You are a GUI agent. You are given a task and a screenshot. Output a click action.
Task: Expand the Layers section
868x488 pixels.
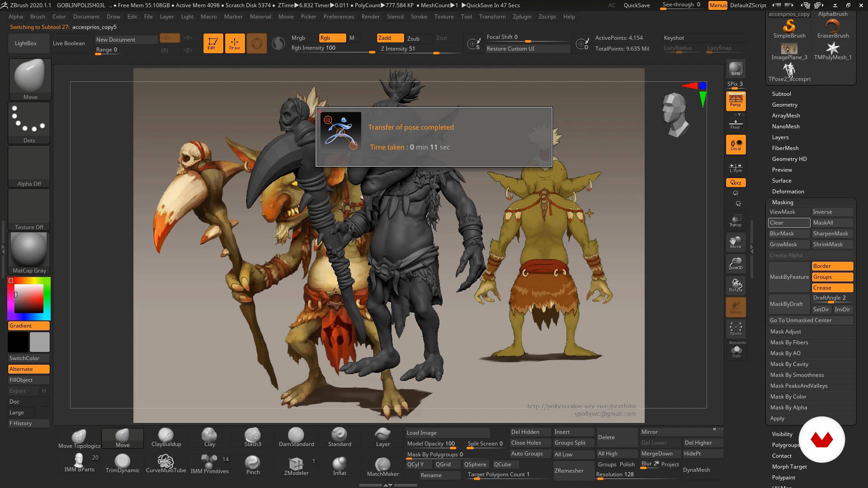coord(780,137)
